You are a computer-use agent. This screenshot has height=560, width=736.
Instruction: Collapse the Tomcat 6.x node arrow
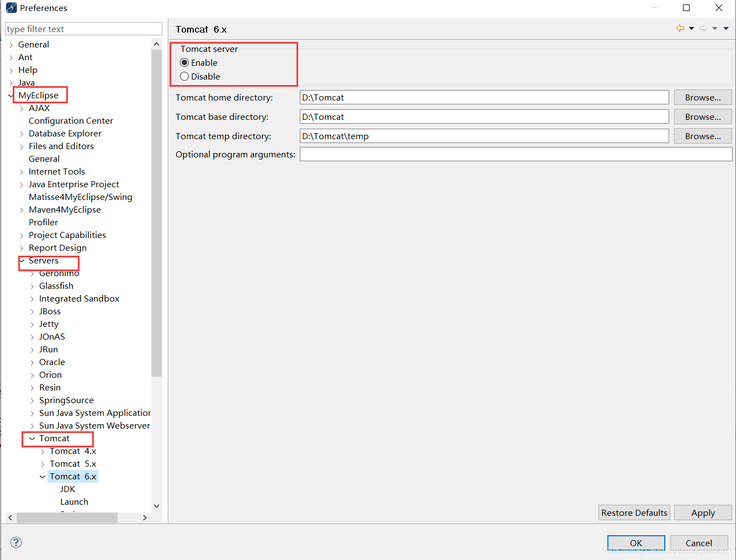(43, 477)
